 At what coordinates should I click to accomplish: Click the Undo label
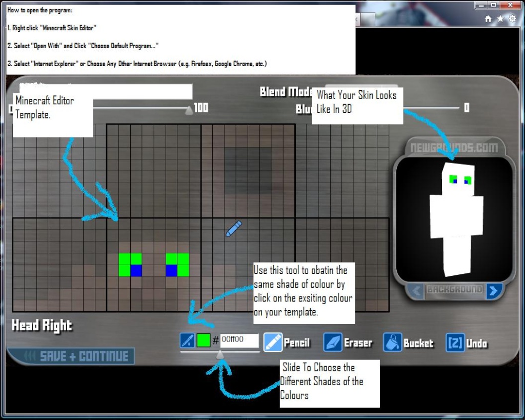click(x=477, y=344)
